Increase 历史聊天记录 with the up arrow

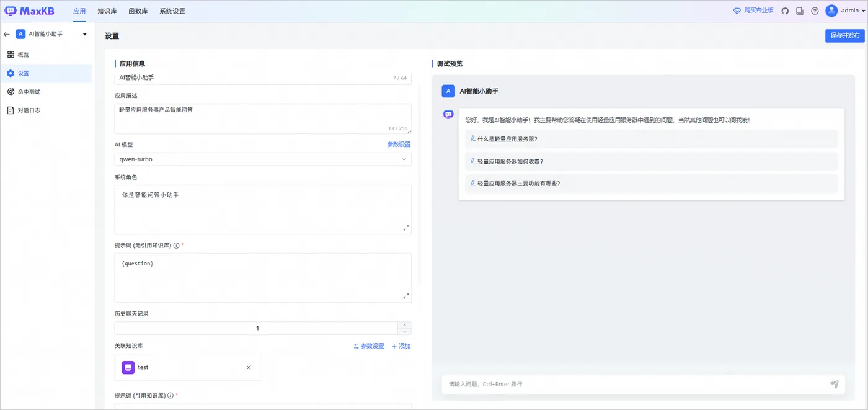click(x=405, y=325)
